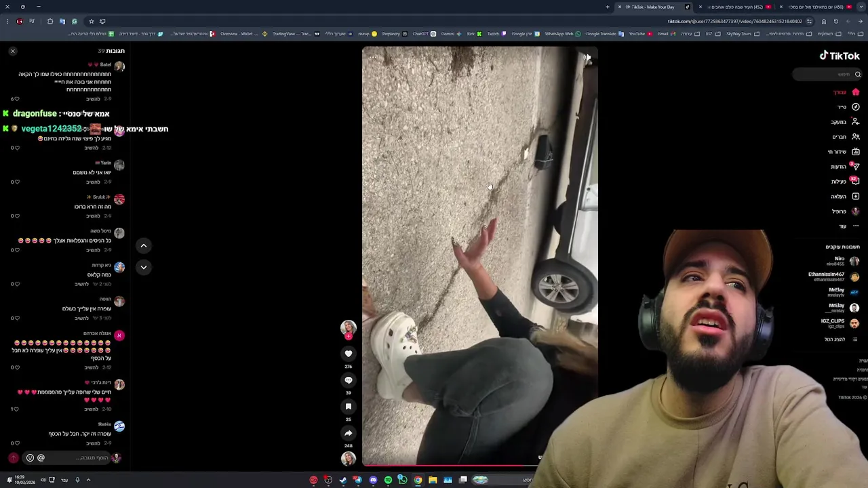
Task: Open the pink N avatar in comments
Action: [119, 335]
